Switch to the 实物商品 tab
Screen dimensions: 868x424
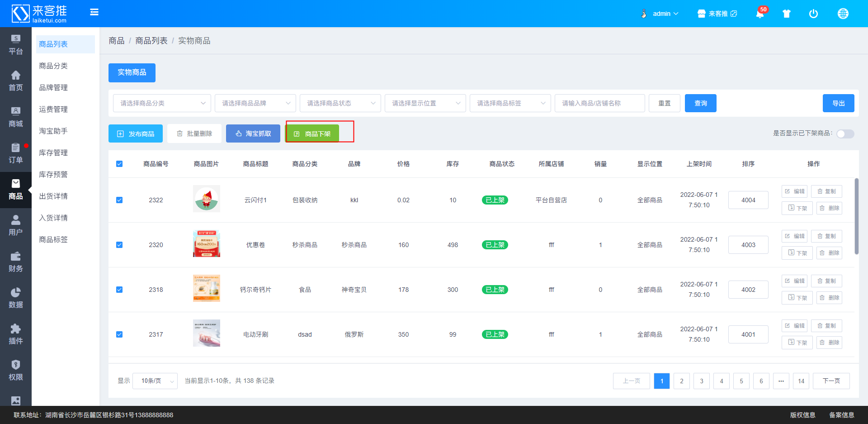pos(132,73)
